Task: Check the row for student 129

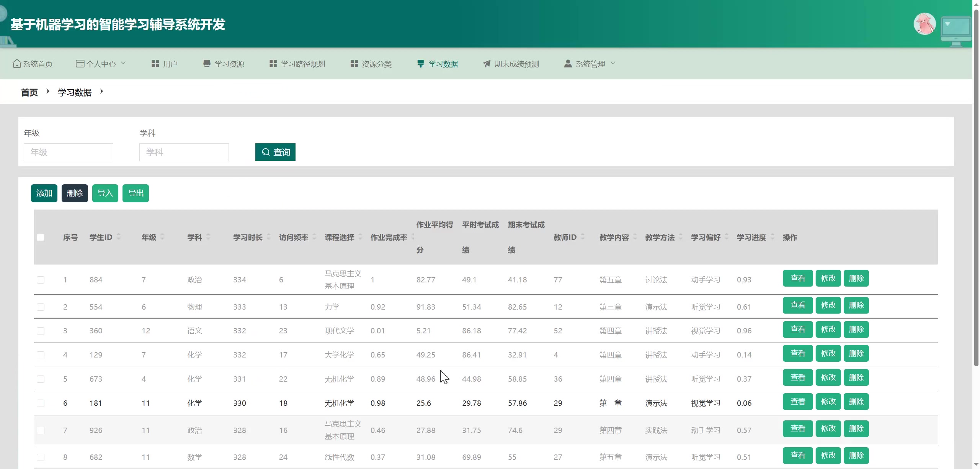Action: [x=41, y=355]
